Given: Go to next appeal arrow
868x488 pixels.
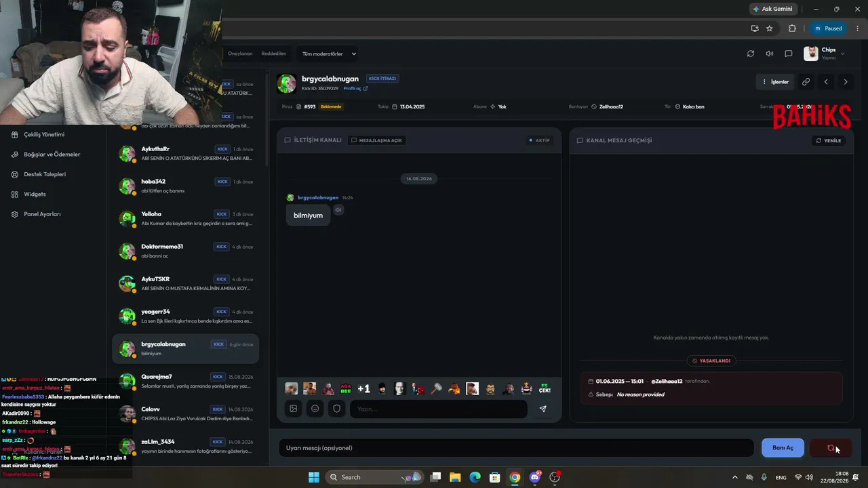Looking at the screenshot, I should click(x=845, y=82).
